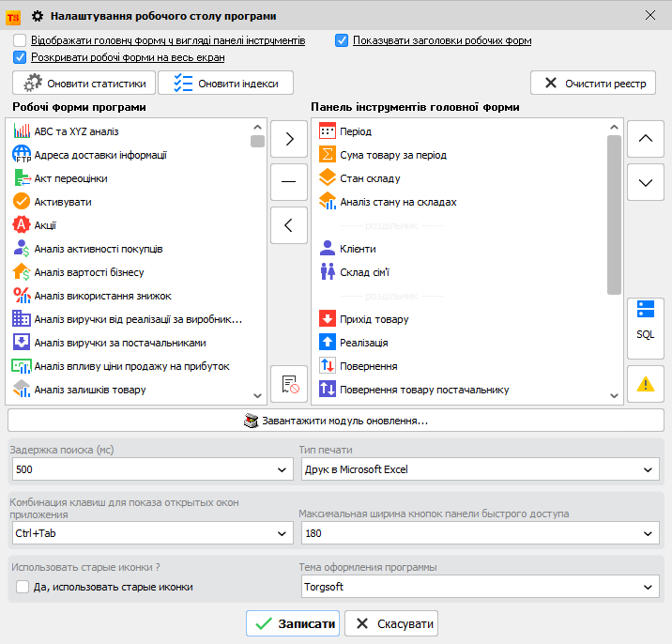Click Завантажити модуль оновлення button
Viewport: 672px width, 644px height.
(336, 421)
